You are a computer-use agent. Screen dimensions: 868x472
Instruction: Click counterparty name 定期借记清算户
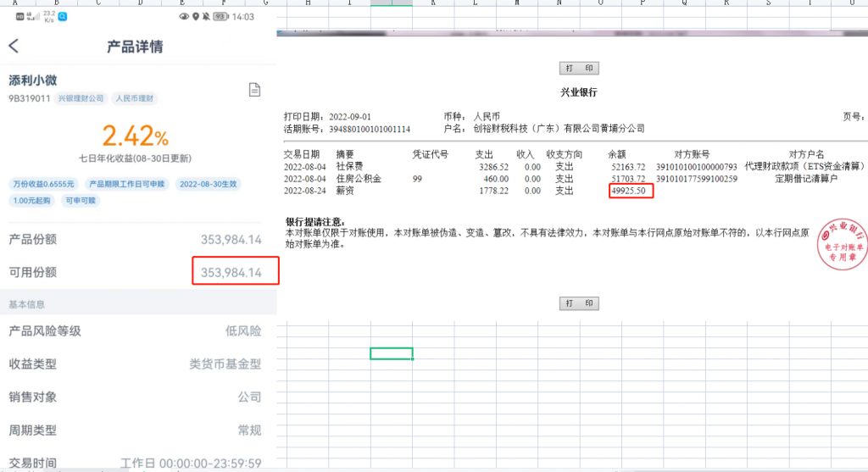point(806,179)
